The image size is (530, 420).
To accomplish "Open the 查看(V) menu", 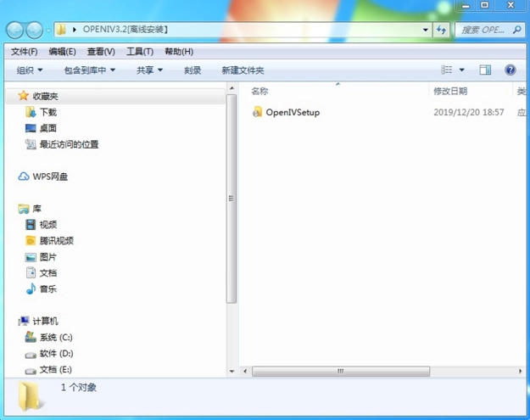I will [100, 52].
